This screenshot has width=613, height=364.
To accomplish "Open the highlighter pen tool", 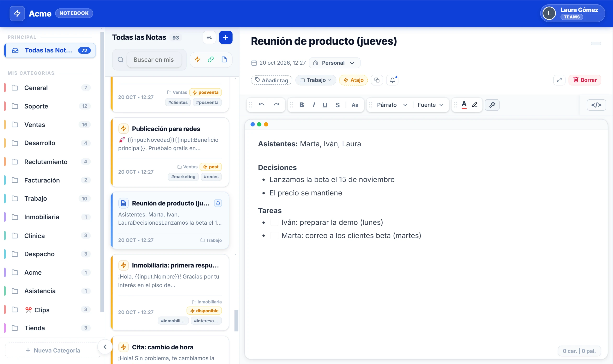I will coord(475,105).
